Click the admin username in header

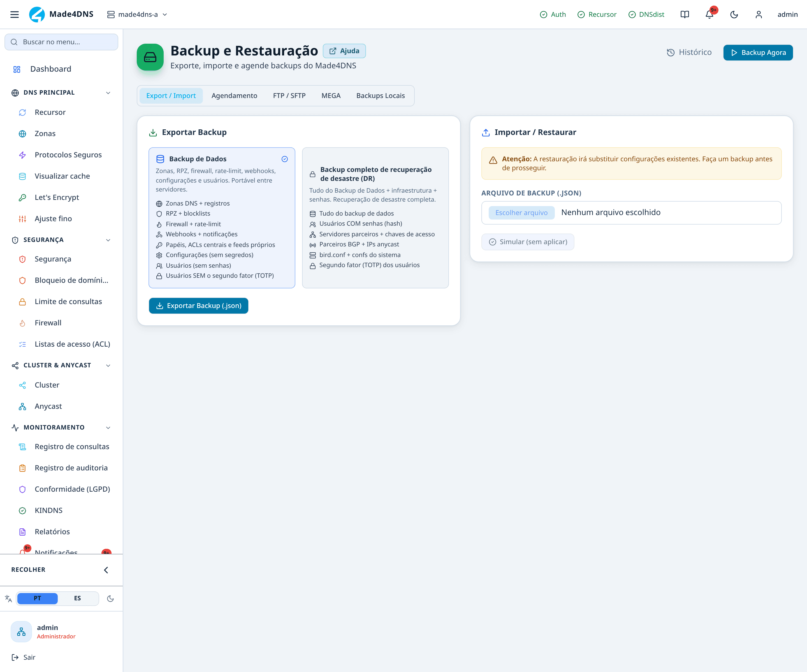[787, 15]
